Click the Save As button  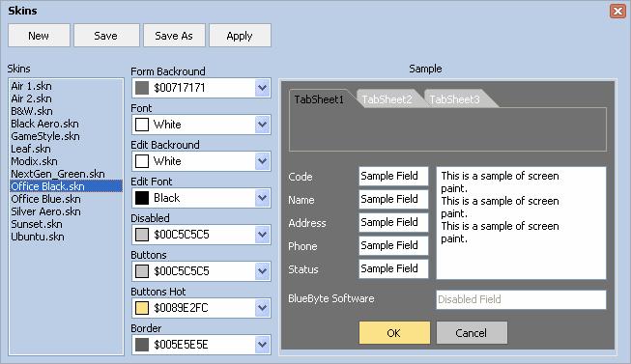174,36
